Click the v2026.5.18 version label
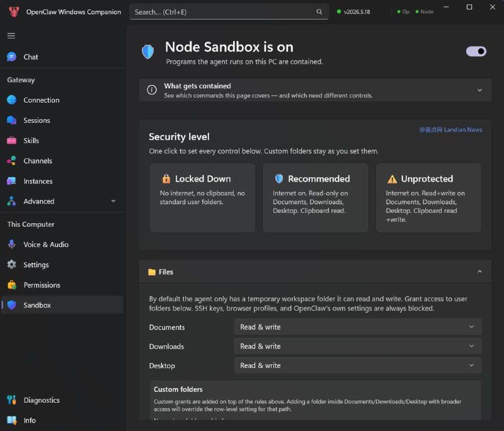Screen dimensions: 504x431 coord(357,12)
